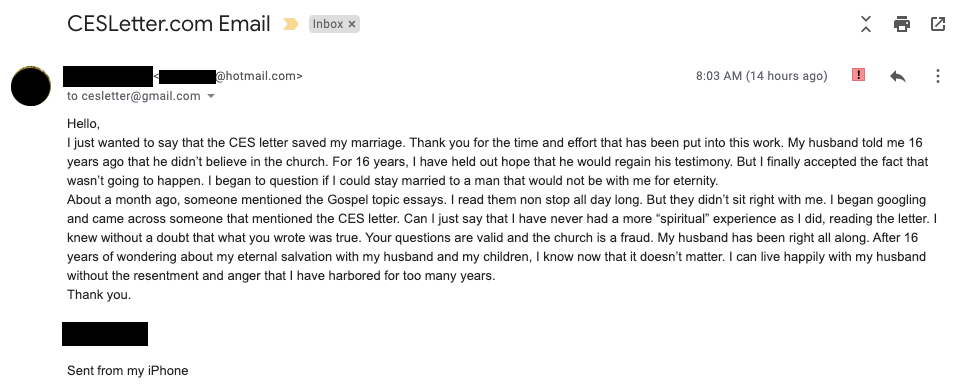Click the sender's hotmail.com email address
958x387 pixels.
tap(229, 76)
